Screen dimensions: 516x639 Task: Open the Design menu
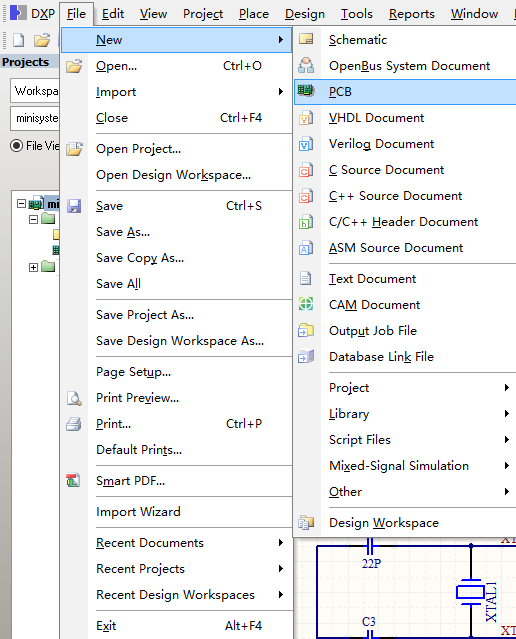pos(305,14)
